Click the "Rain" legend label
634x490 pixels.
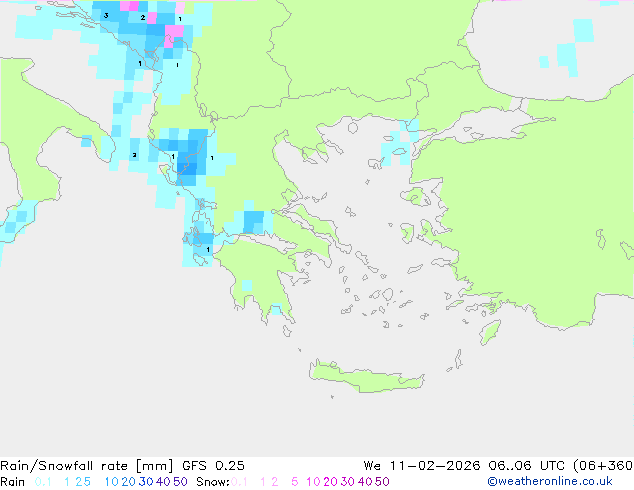[13, 482]
